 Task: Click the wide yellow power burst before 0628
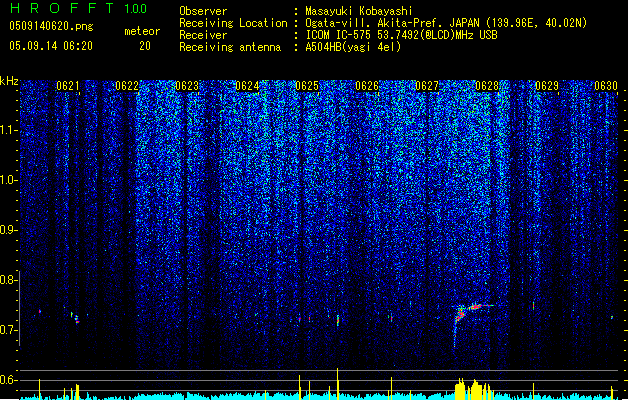click(473, 388)
